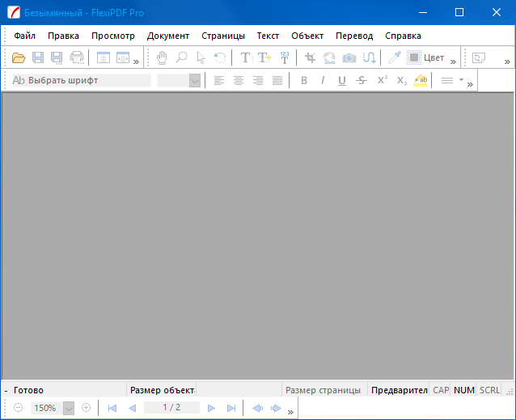Expand file toolbar overflow chevron
This screenshot has width=516, height=420.
pos(136,62)
